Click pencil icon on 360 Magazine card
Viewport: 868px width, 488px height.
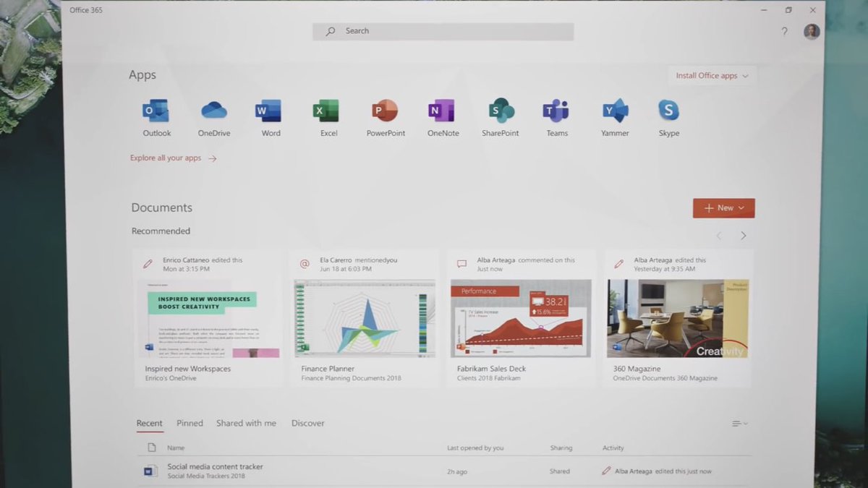coord(618,265)
